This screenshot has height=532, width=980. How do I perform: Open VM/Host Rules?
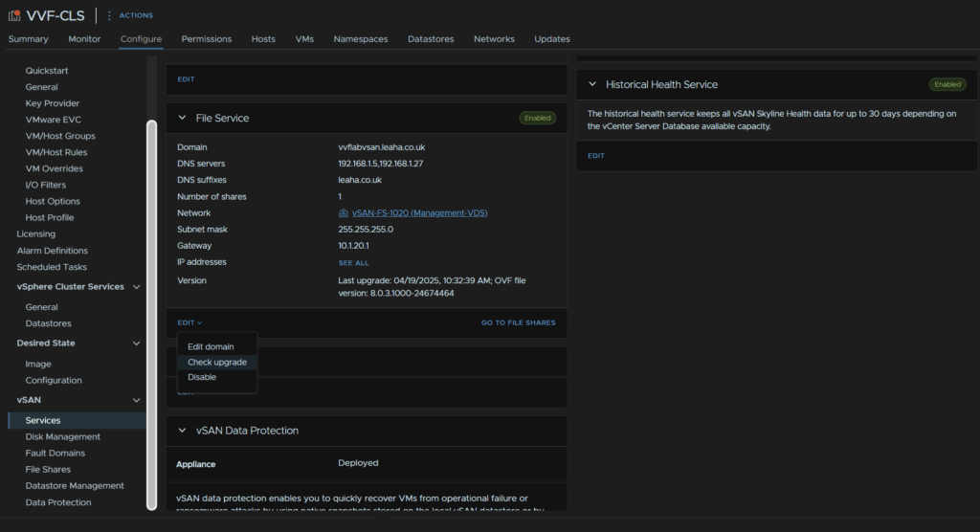click(x=56, y=152)
